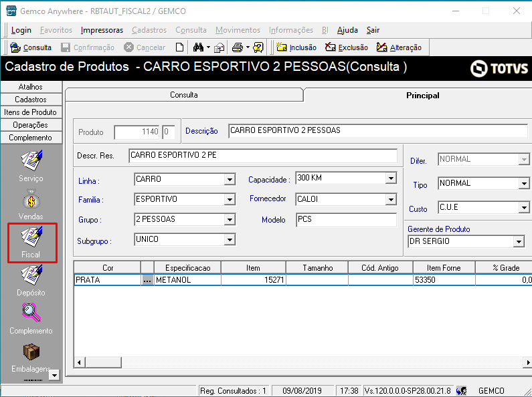Viewport: 532px width, 397px height.
Task: Expand the Tipo dropdown
Action: (x=524, y=184)
